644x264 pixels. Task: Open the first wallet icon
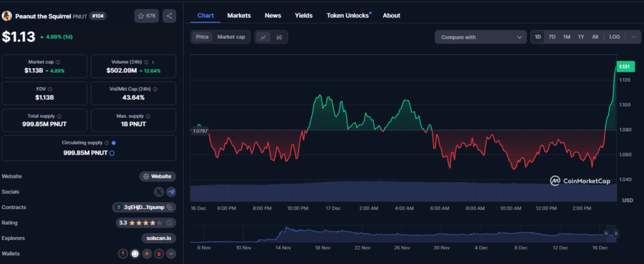coord(123,254)
